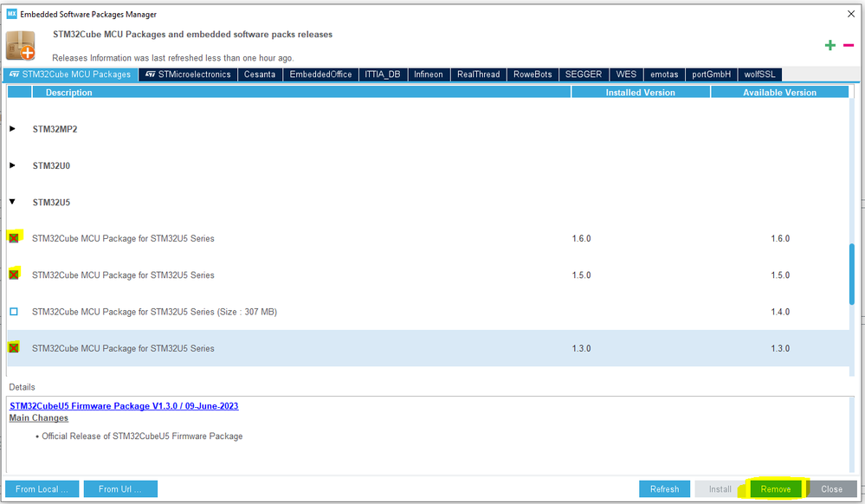Uncheck the STM32U5 version 1.5.0 package checkbox
The image size is (865, 504).
point(14,275)
